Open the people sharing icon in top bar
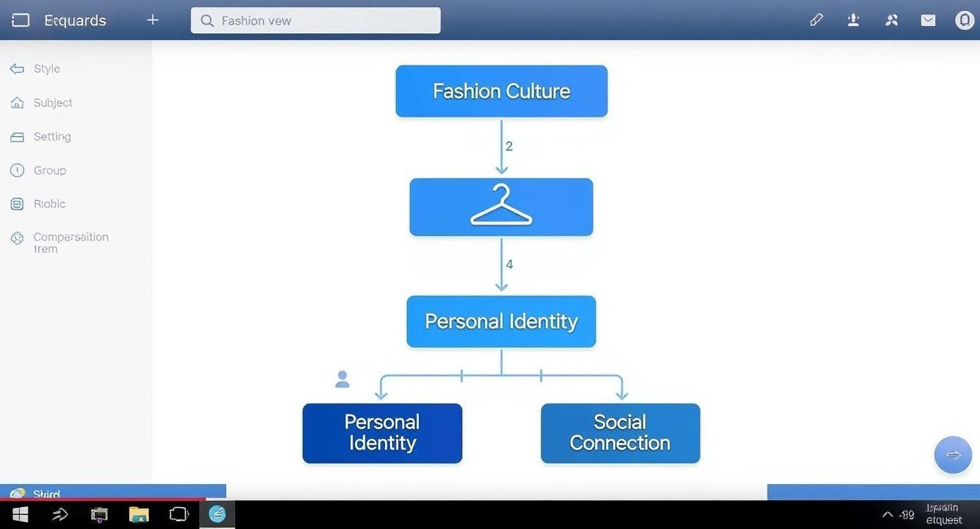 [x=891, y=20]
